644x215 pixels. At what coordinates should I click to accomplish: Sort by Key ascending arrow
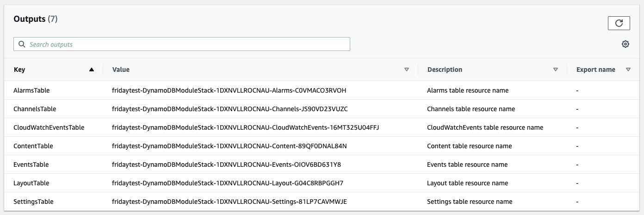click(x=92, y=70)
